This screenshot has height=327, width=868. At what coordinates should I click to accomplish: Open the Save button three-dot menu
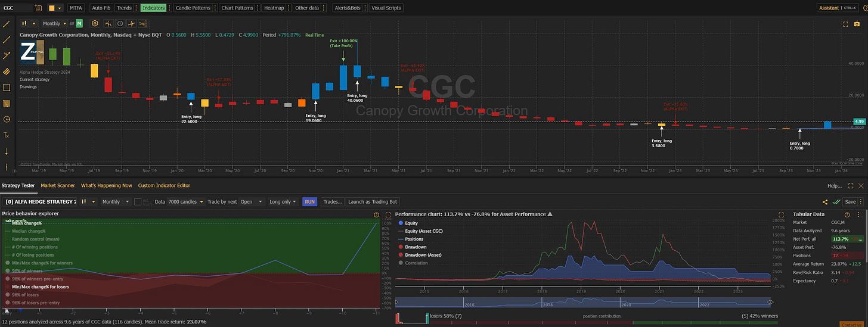[x=862, y=202]
